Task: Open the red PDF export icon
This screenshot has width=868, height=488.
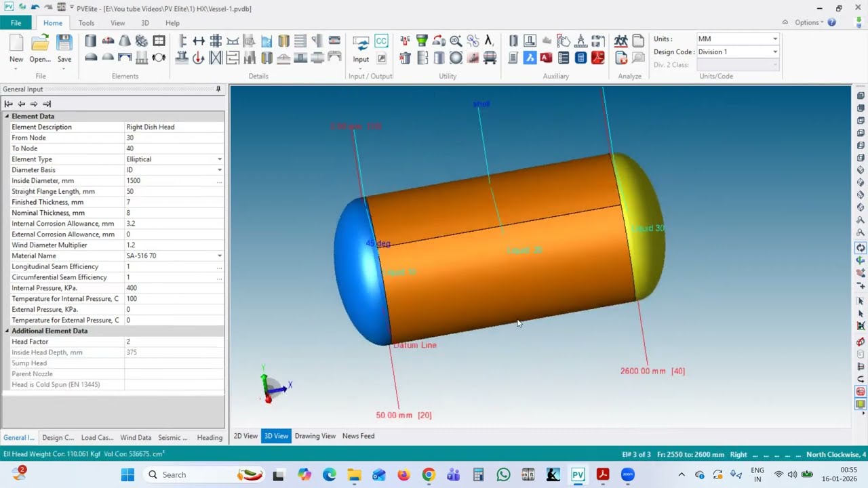Action: point(597,58)
